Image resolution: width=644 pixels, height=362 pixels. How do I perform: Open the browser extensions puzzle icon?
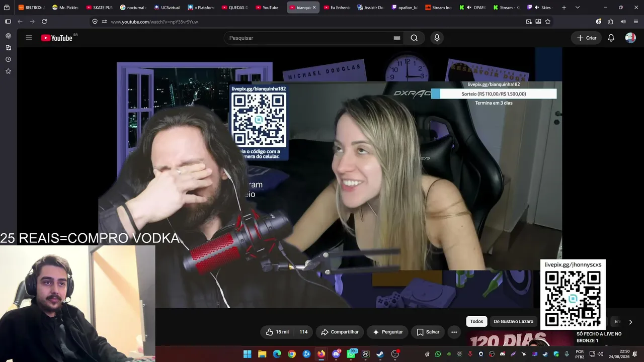[x=610, y=22]
